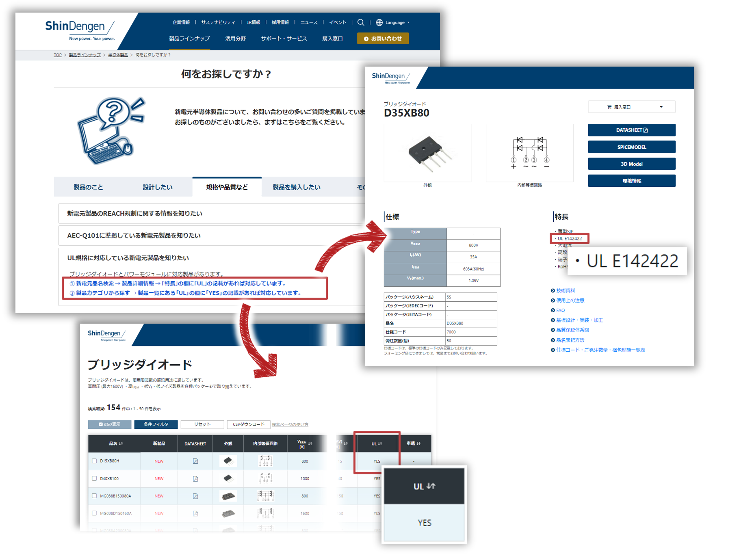
Task: Check the D40XB100 row checkbox
Action: (94, 478)
